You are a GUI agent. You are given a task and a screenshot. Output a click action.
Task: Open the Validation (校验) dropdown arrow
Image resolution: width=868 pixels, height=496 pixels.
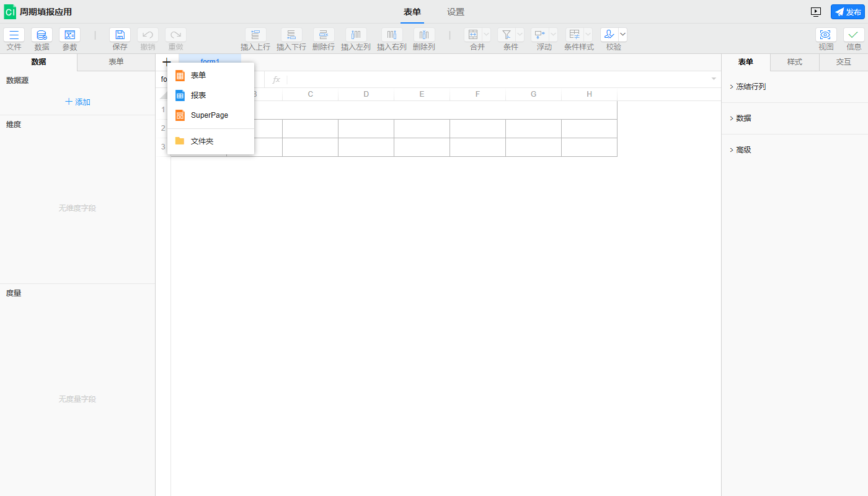click(622, 35)
